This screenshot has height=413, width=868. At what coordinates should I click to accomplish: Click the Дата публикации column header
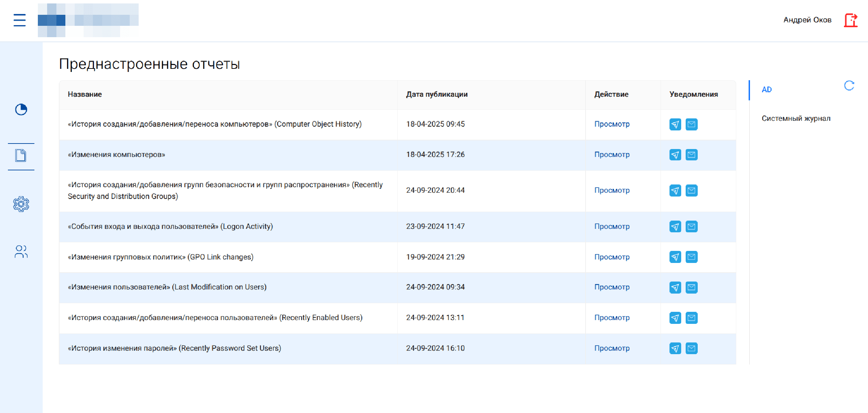click(437, 94)
